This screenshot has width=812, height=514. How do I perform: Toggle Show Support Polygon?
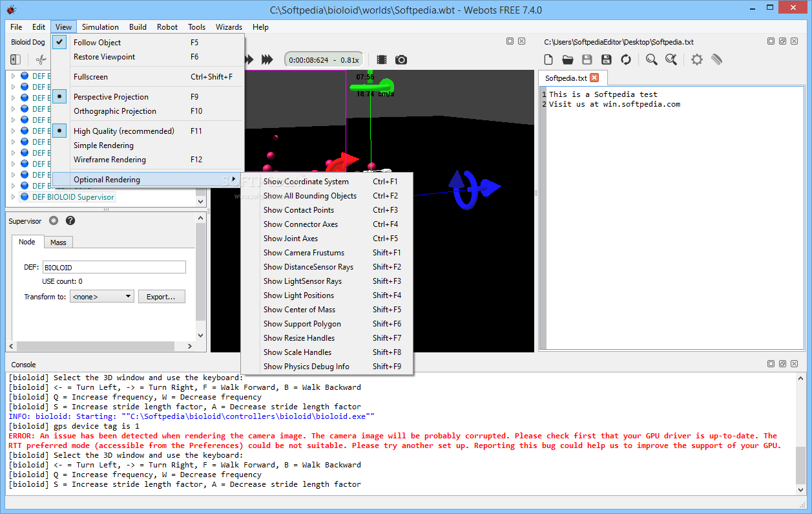coord(327,324)
